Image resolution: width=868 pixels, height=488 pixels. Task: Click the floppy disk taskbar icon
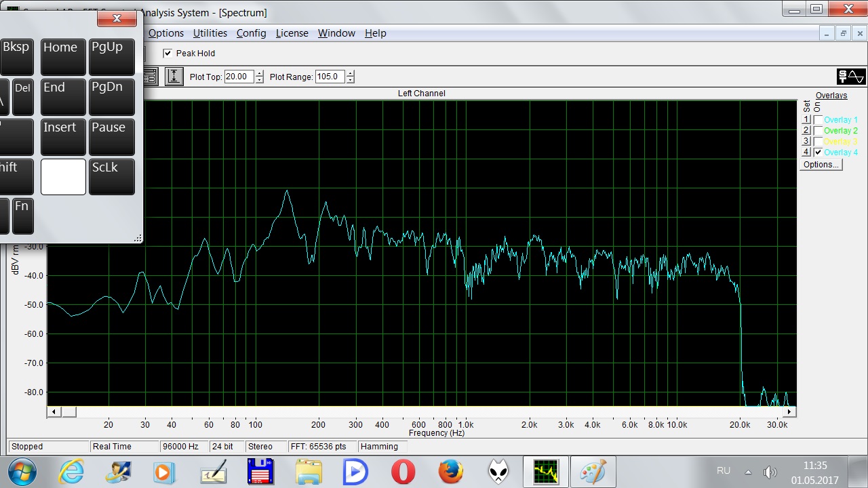260,472
